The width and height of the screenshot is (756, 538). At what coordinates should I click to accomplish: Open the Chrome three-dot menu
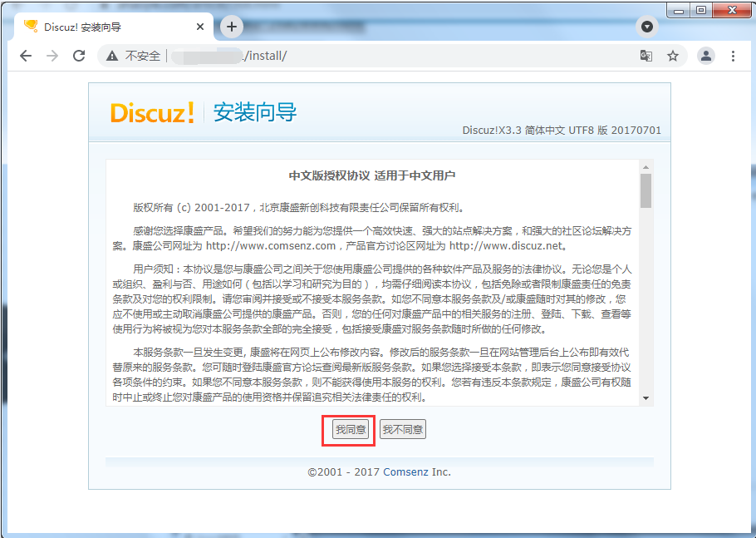pyautogui.click(x=733, y=56)
